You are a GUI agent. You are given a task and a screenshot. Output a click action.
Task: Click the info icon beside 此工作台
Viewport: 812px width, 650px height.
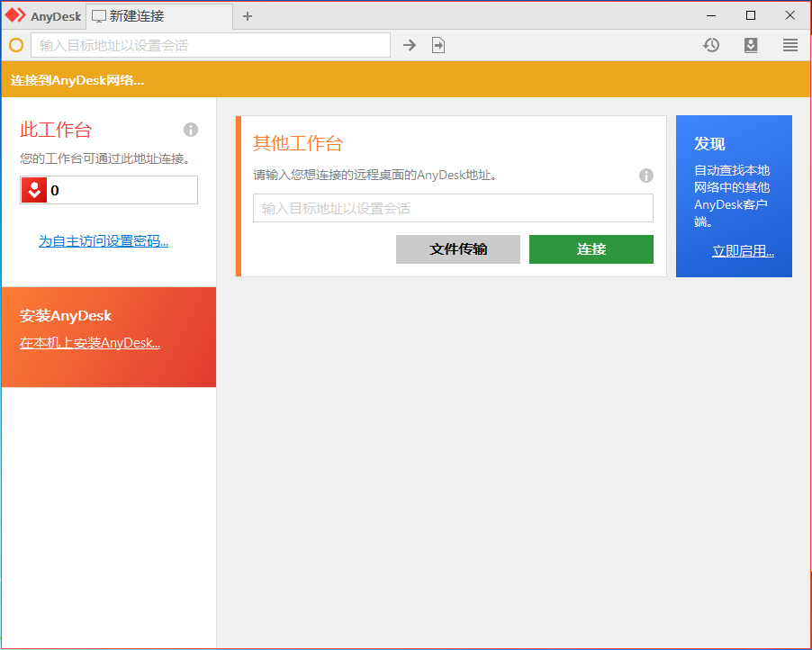point(190,130)
